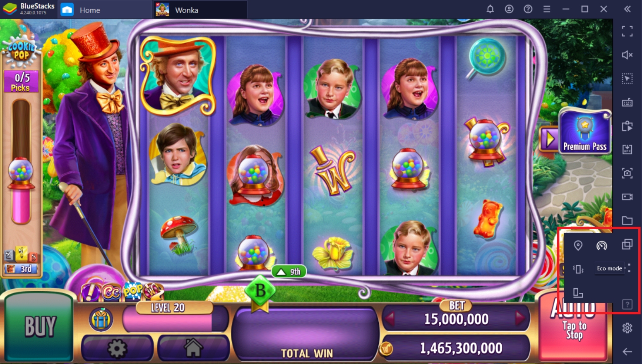This screenshot has width=642, height=364.
Task: Expand the Premium Pass arrow
Action: (549, 139)
